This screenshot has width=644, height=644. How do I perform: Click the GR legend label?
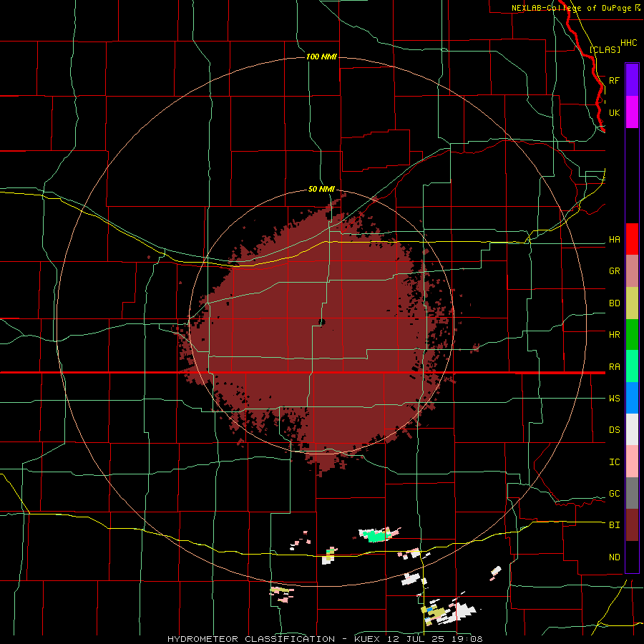tap(614, 271)
